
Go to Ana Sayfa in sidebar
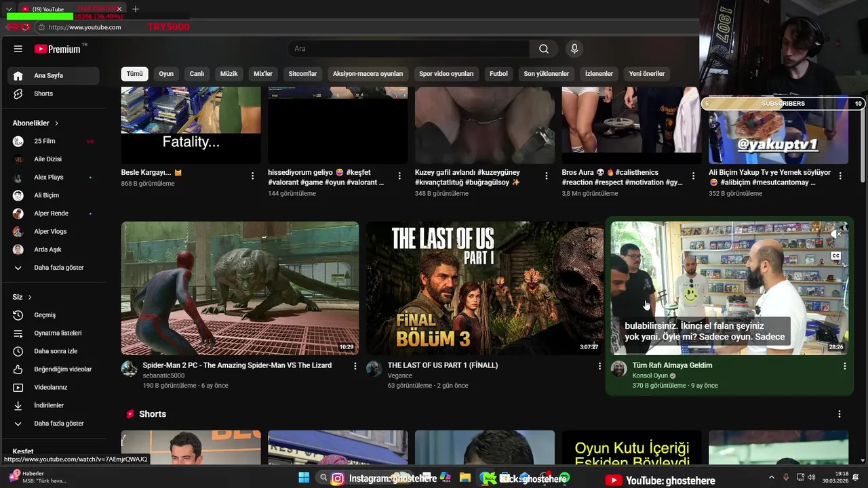point(54,75)
